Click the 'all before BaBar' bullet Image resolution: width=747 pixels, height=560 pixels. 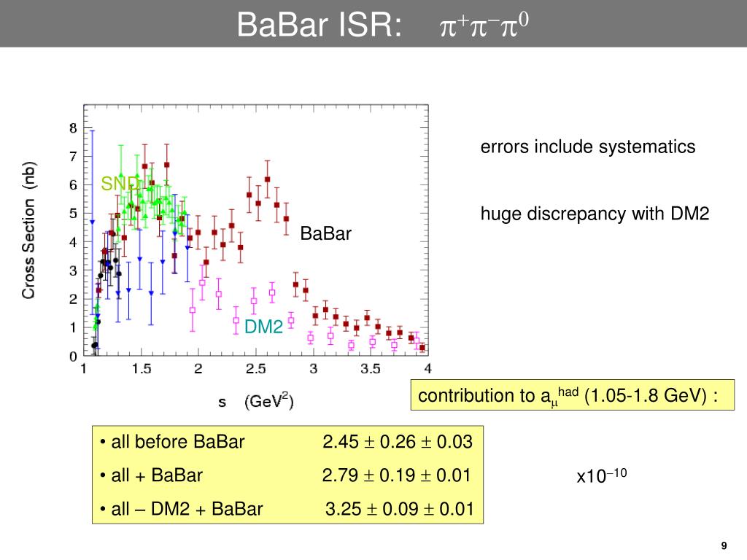(172, 441)
